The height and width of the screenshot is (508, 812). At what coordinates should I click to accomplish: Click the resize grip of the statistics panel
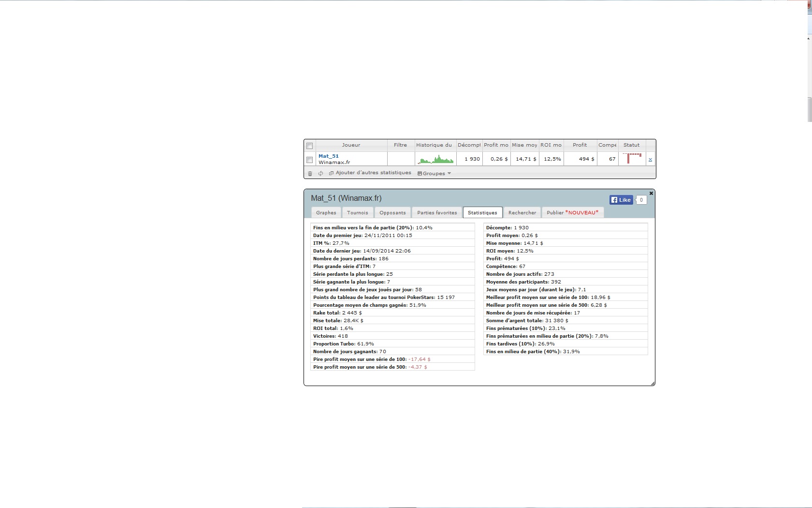pyautogui.click(x=652, y=383)
